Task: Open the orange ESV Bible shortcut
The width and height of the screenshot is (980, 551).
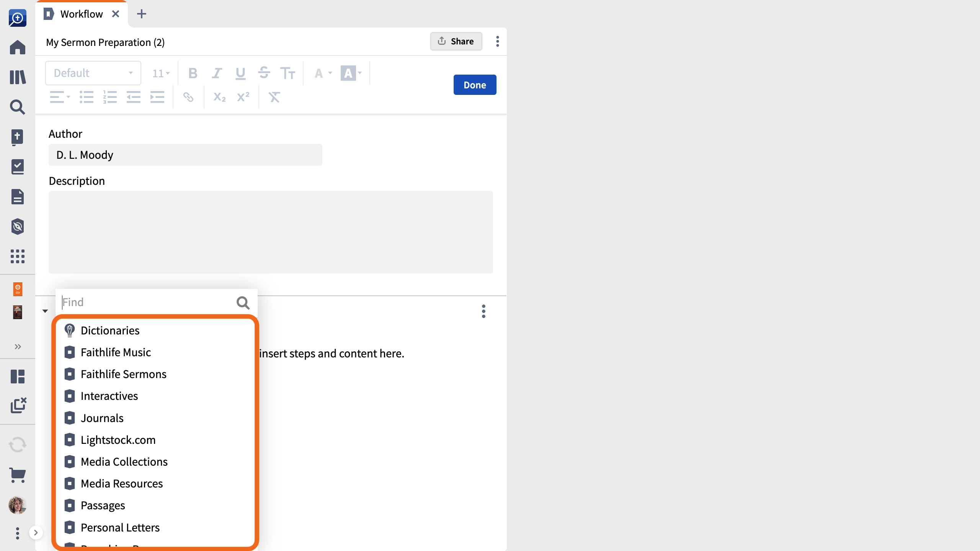Action: [x=18, y=289]
